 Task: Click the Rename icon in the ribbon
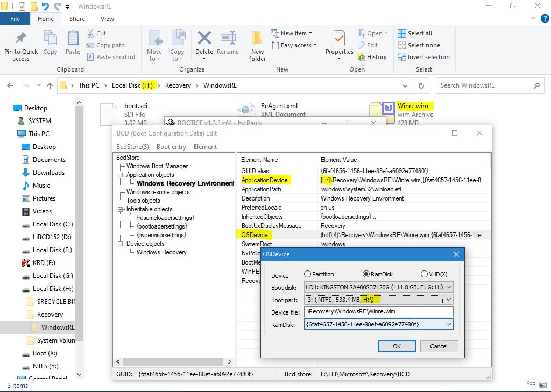[228, 39]
